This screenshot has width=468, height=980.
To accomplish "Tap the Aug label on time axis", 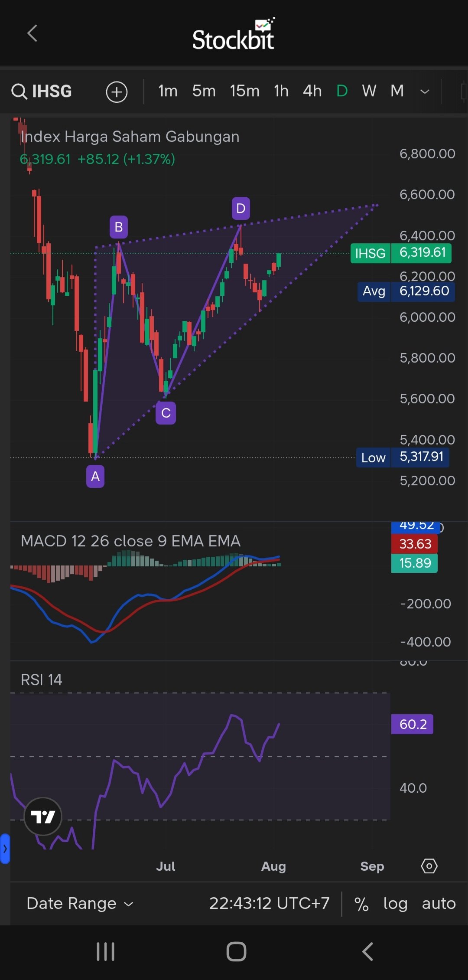I will tap(273, 866).
